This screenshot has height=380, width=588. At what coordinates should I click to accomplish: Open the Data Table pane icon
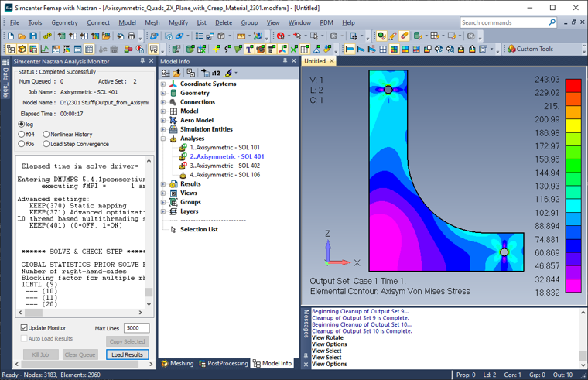click(x=89, y=49)
